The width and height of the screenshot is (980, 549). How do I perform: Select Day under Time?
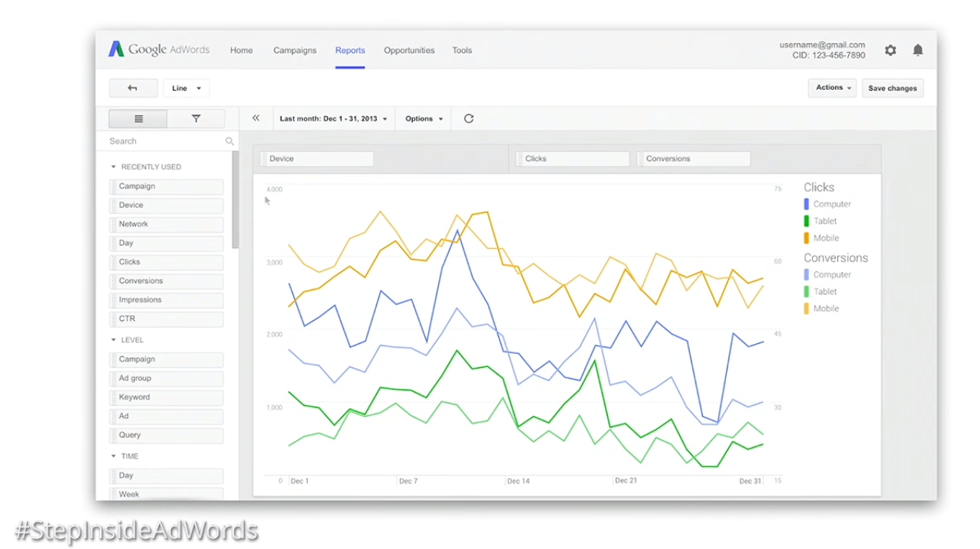167,476
